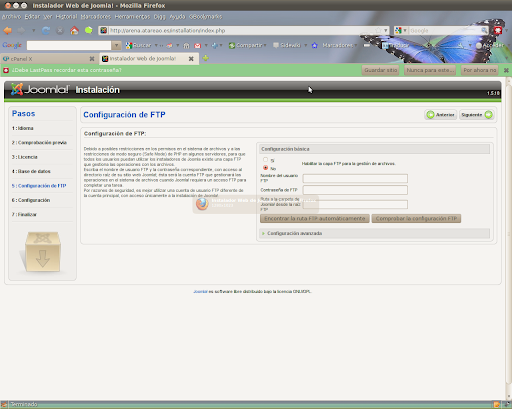The width and height of the screenshot is (512, 409).
Task: Click the Google toolbar Buscar button
Action: 138,45
